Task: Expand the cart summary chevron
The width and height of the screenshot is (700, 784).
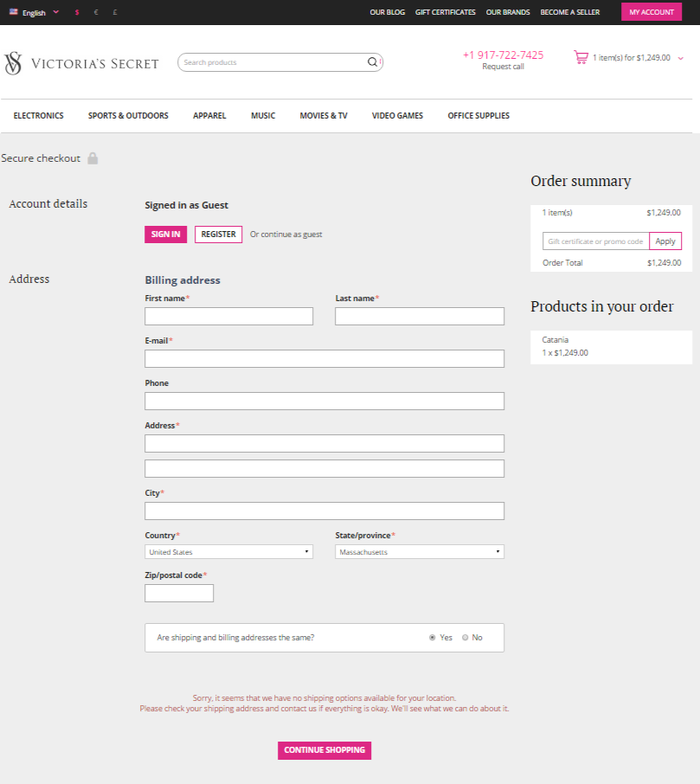Action: (x=680, y=59)
